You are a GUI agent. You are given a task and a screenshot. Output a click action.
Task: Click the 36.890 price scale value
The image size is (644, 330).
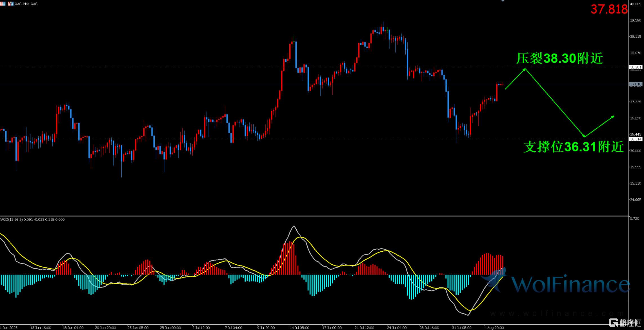636,118
